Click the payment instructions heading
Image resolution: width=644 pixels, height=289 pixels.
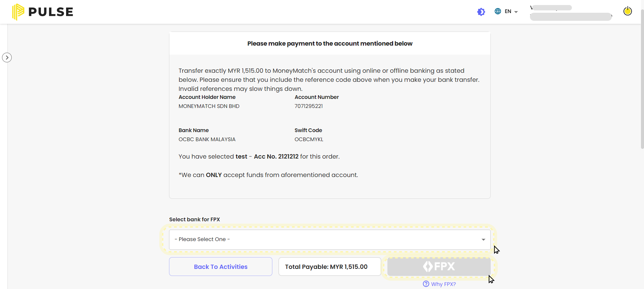click(x=330, y=44)
